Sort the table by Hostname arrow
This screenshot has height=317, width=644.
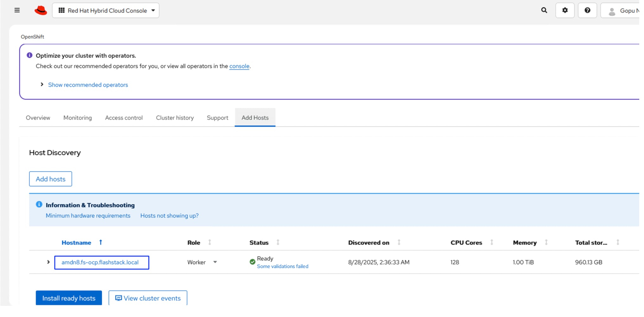(x=101, y=243)
